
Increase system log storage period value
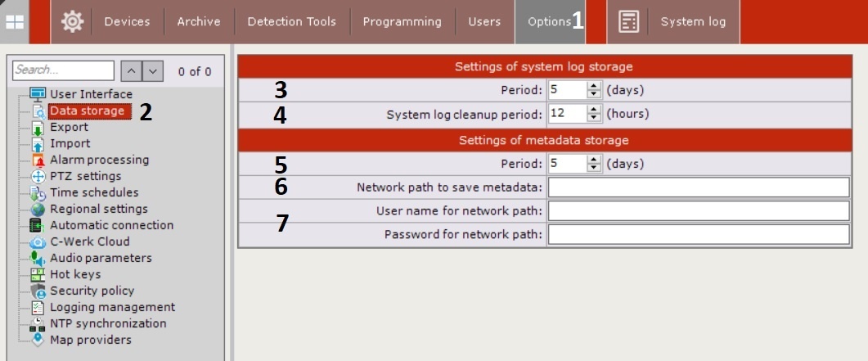[x=594, y=86]
